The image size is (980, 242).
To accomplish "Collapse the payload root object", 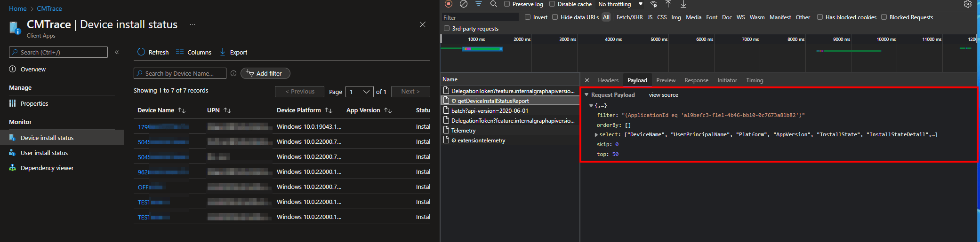I will tap(591, 106).
